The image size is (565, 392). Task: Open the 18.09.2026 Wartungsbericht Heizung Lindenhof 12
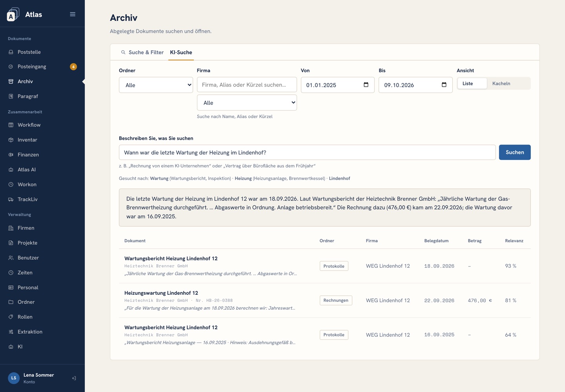[x=325, y=266]
